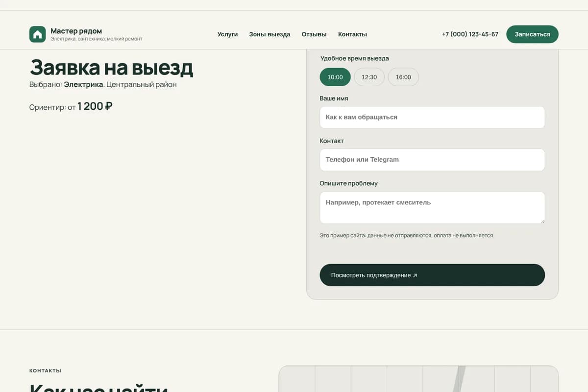The height and width of the screenshot is (392, 588).
Task: Choose the 12:30 time slot
Action: click(369, 77)
